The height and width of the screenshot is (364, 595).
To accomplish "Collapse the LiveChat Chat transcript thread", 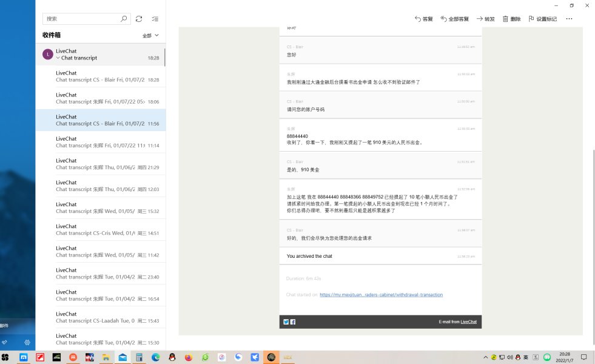I will [x=58, y=58].
